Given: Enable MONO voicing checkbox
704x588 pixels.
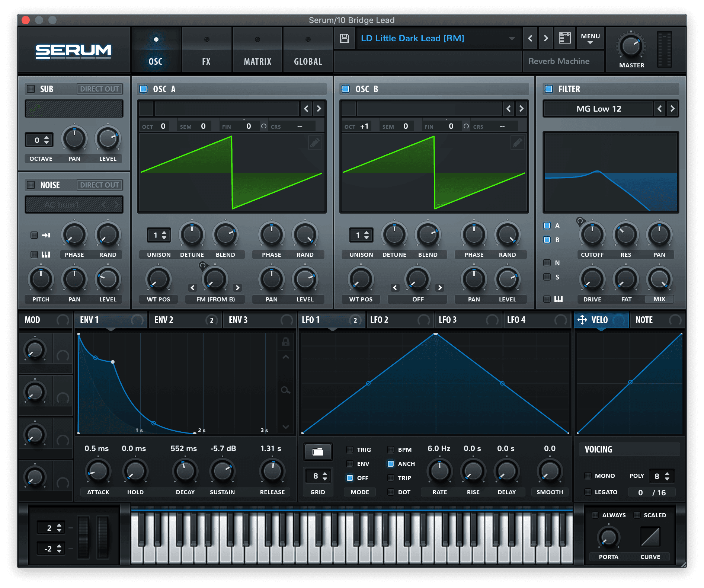Looking at the screenshot, I should (588, 476).
